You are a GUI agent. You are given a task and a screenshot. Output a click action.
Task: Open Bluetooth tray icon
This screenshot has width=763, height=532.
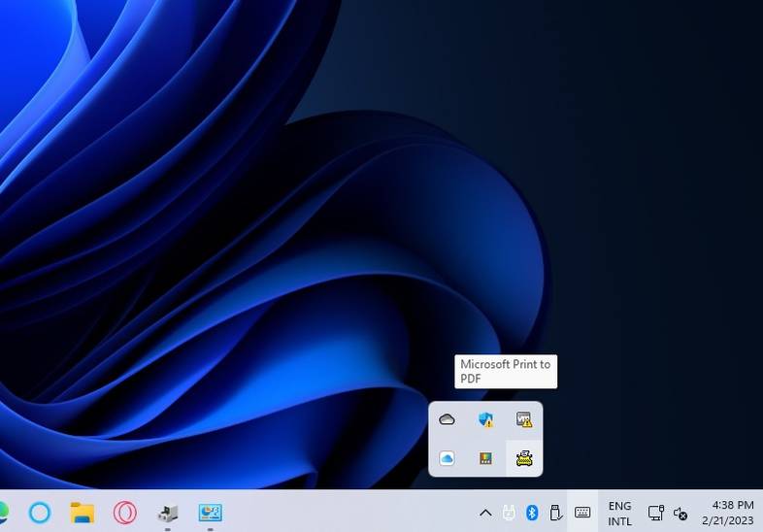(x=532, y=513)
